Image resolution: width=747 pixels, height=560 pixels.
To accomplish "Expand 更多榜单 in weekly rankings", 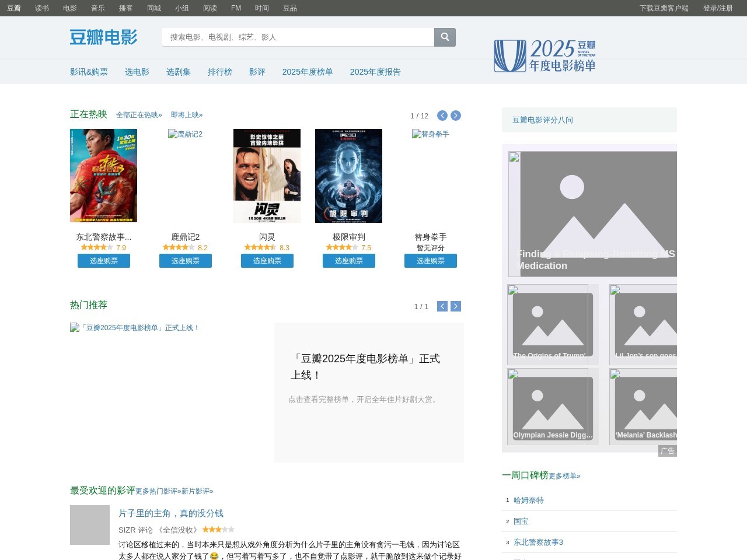I will pos(564,476).
